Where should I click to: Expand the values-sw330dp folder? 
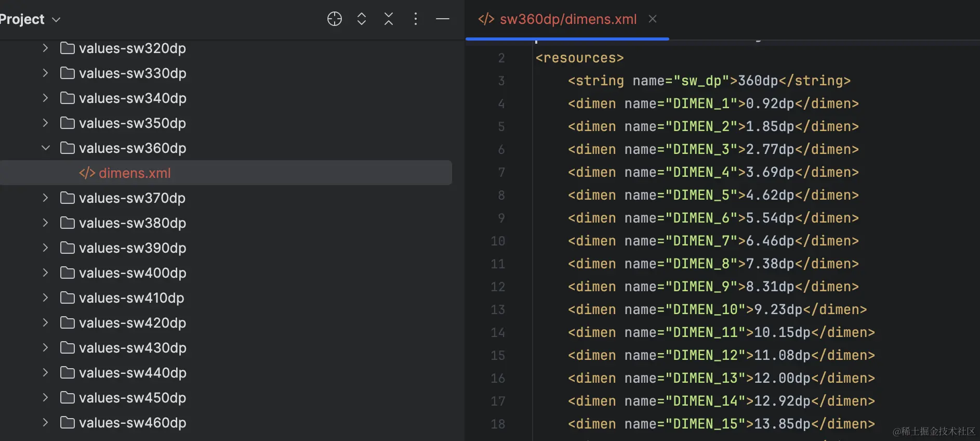pyautogui.click(x=45, y=73)
